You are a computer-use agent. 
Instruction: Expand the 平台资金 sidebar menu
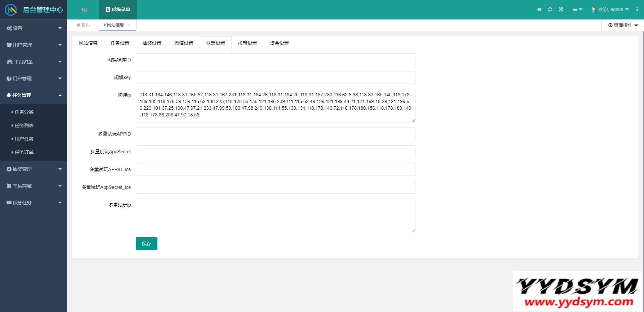[34, 62]
